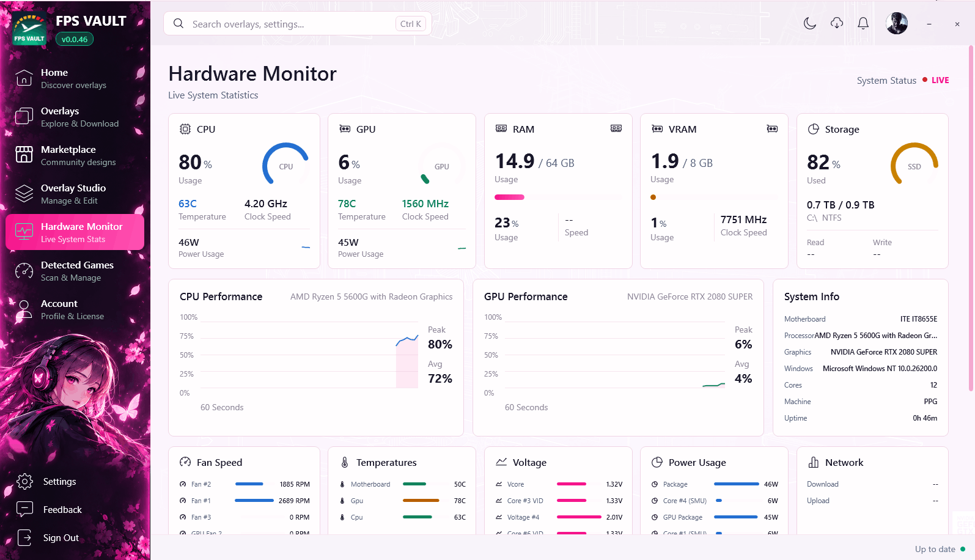Image resolution: width=975 pixels, height=560 pixels.
Task: Open the Account page
Action: [75, 309]
